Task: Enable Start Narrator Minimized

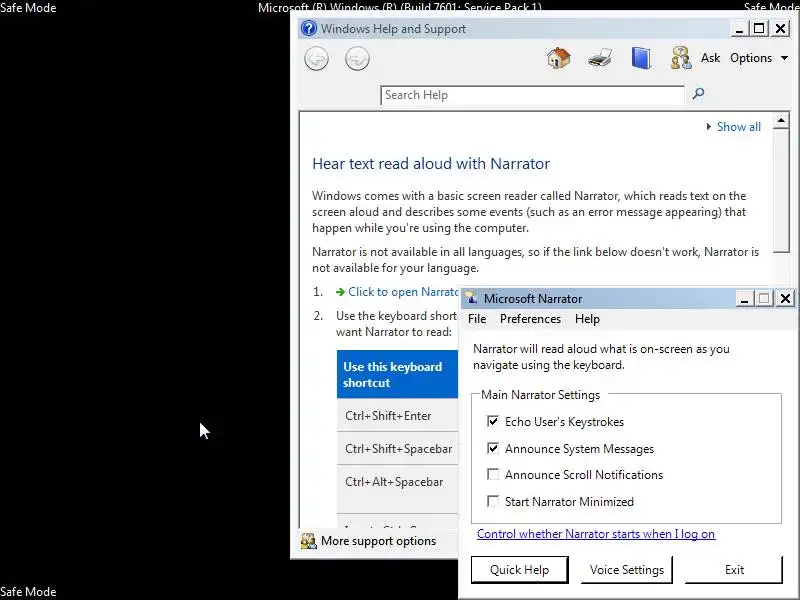Action: click(x=493, y=501)
